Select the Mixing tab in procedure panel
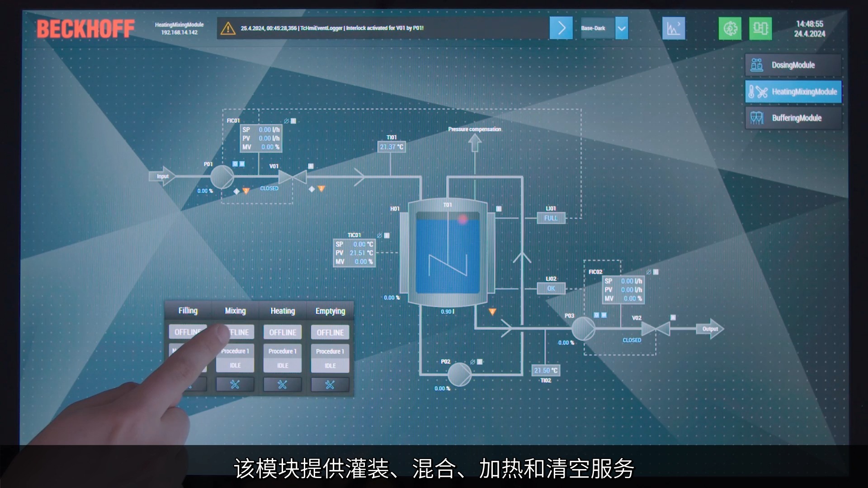This screenshot has height=488, width=868. pyautogui.click(x=235, y=310)
